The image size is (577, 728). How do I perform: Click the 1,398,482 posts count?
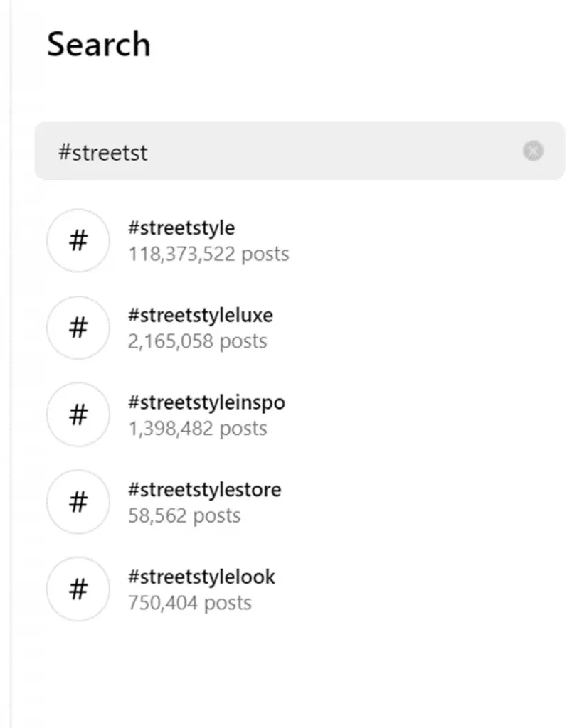[198, 429]
